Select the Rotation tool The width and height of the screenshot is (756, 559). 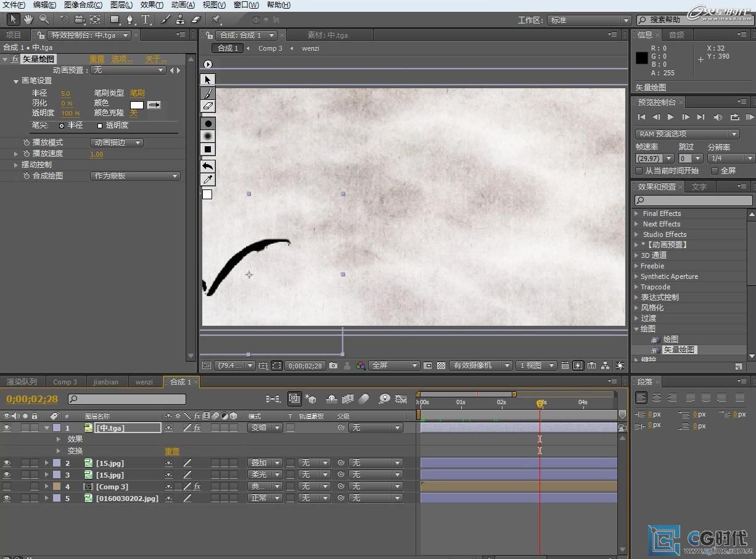click(x=64, y=20)
